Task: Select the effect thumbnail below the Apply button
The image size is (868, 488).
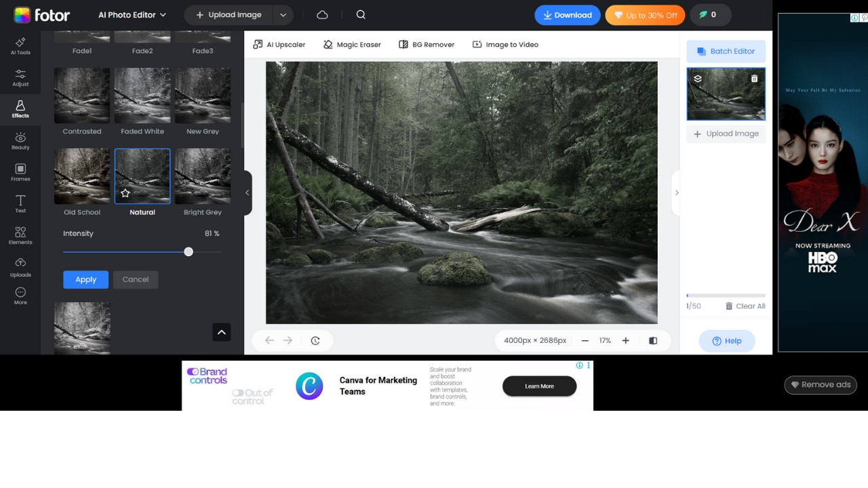Action: (x=82, y=328)
